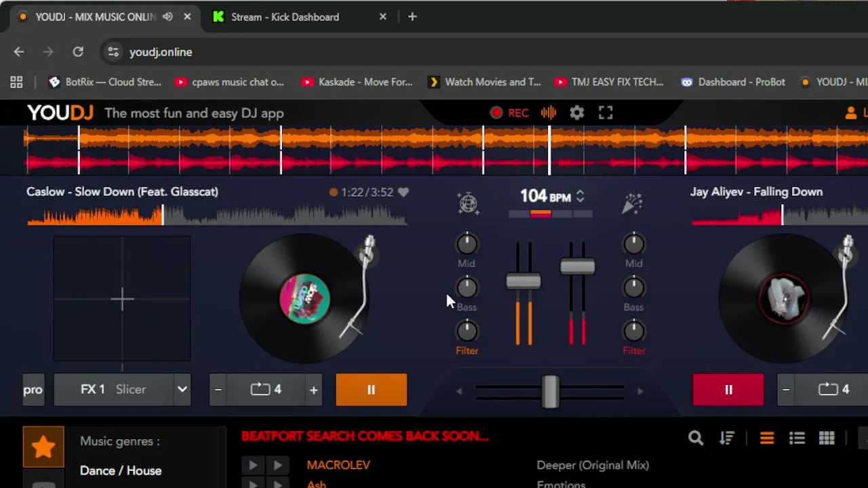
Task: Toggle the left deck 4-beat loop
Action: coord(266,390)
